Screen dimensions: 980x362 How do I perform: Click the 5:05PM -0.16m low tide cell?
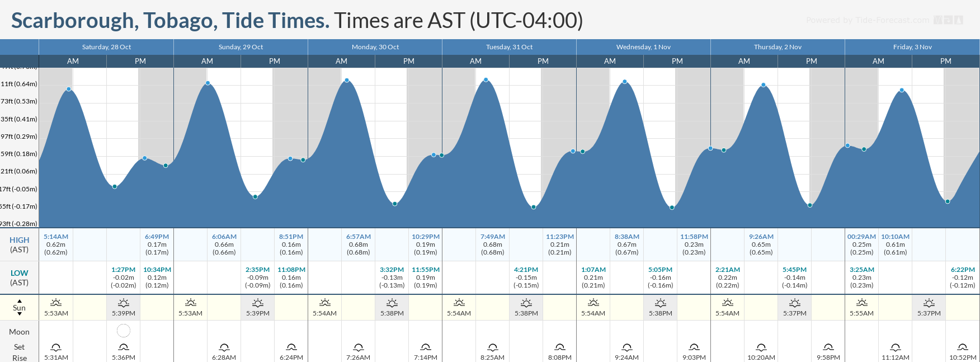[661, 278]
